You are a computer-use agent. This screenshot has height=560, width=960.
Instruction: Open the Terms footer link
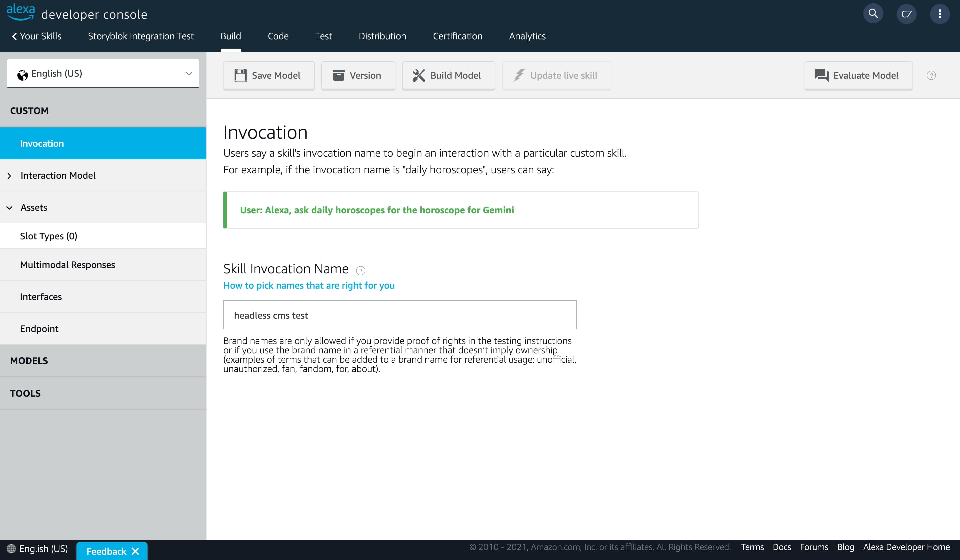(x=752, y=547)
